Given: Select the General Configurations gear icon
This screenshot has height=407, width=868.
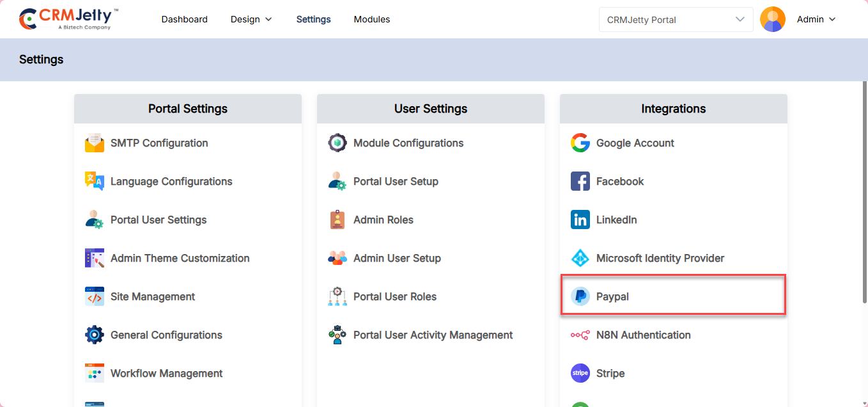Looking at the screenshot, I should click(x=95, y=335).
